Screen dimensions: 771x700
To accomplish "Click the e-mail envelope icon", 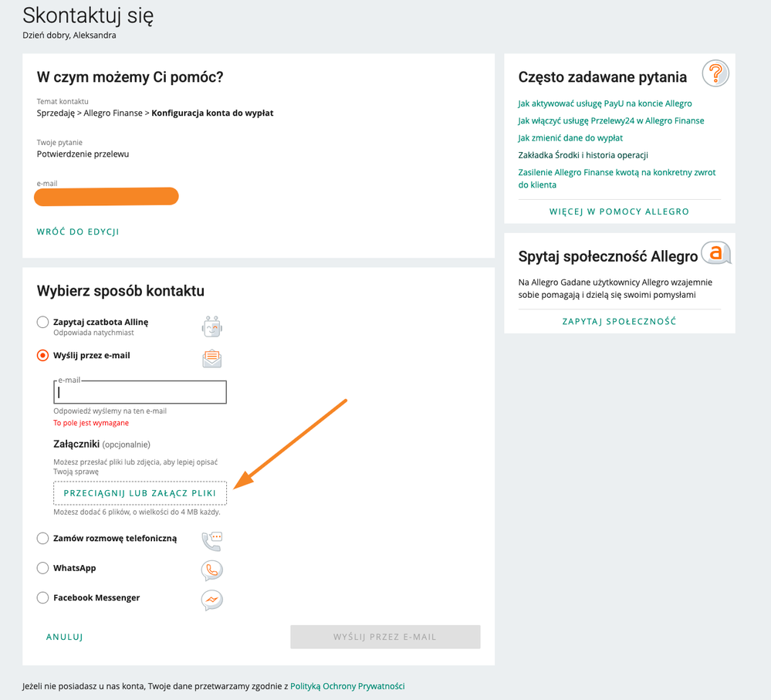I will point(211,358).
